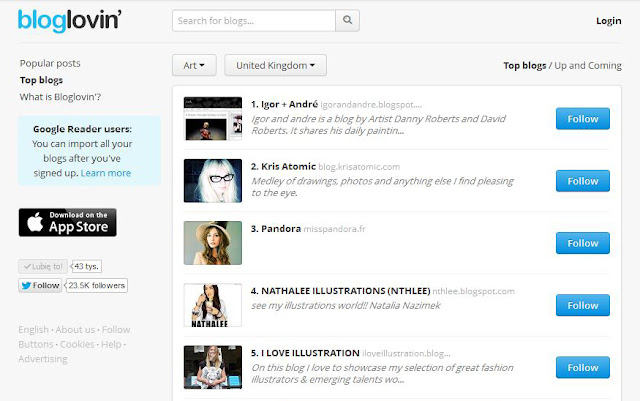Open What is Bloglovin'? page

[60, 97]
